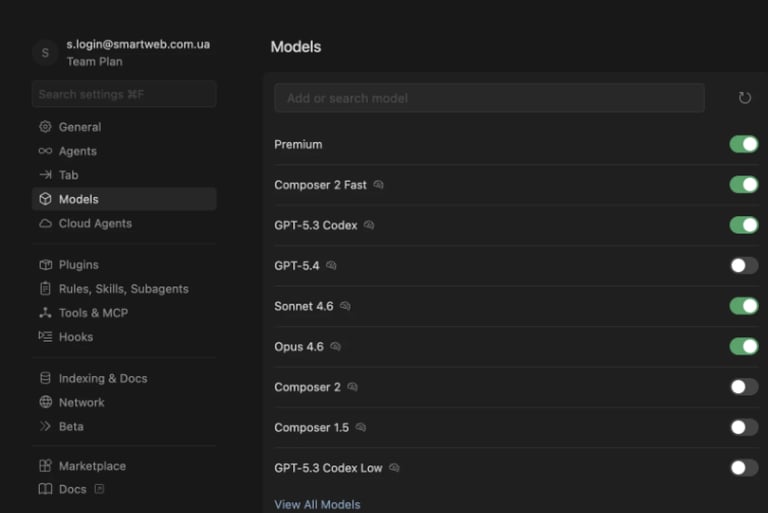768x513 pixels.
Task: Enable the GPT-5.4 model
Action: [x=744, y=266]
